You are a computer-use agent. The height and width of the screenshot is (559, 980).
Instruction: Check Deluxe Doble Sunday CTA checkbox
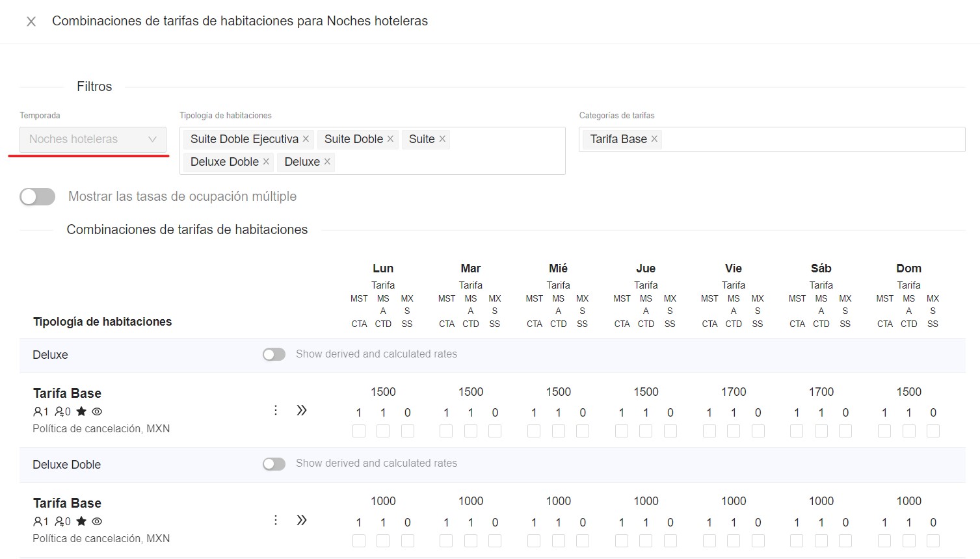click(x=884, y=541)
